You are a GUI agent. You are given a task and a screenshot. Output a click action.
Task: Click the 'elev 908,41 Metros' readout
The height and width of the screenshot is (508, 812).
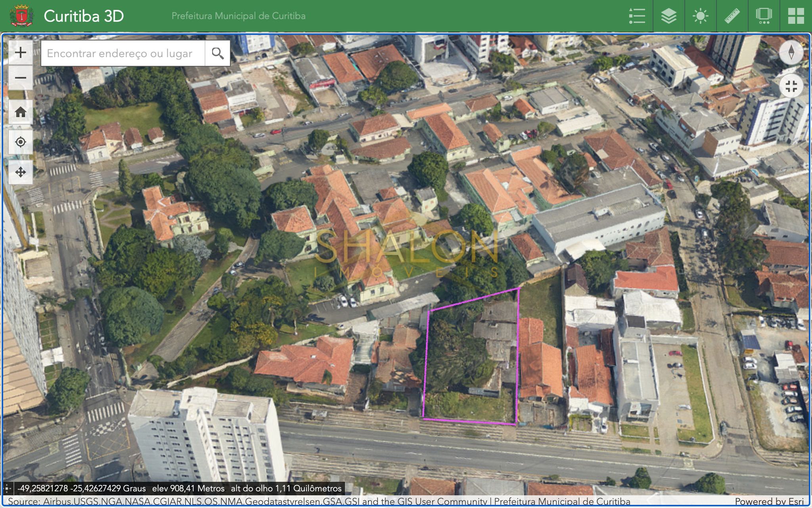[188, 488]
